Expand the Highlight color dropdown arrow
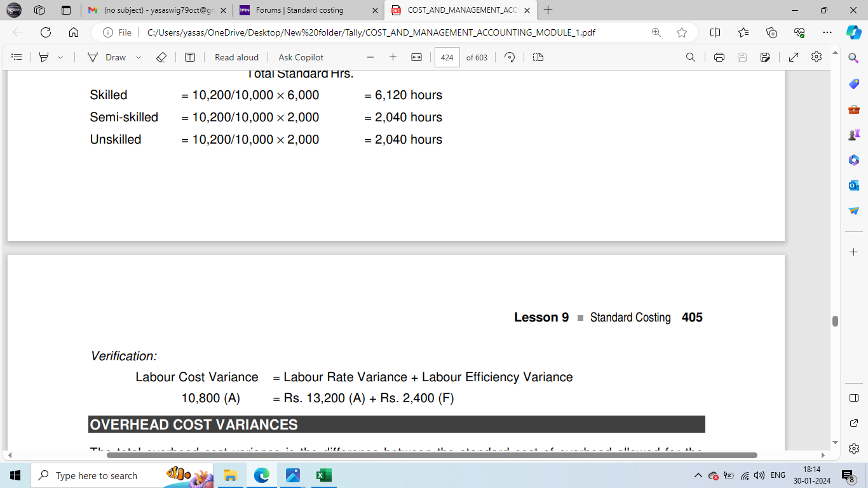 (x=60, y=57)
